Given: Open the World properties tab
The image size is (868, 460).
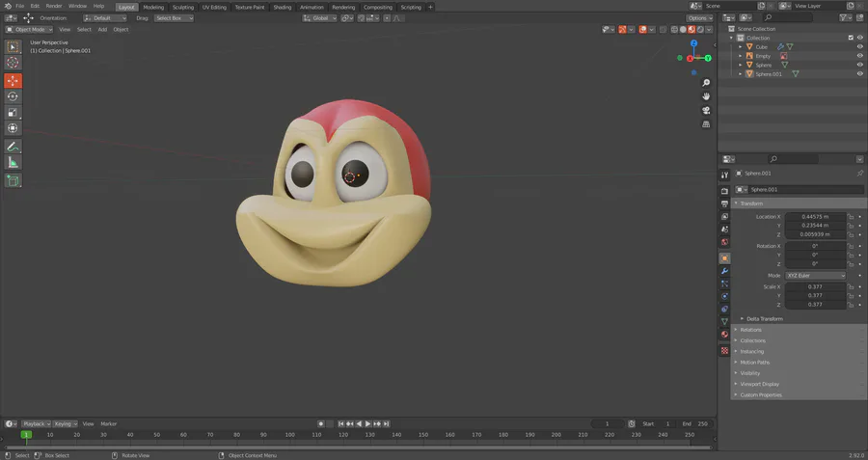Looking at the screenshot, I should coord(724,242).
